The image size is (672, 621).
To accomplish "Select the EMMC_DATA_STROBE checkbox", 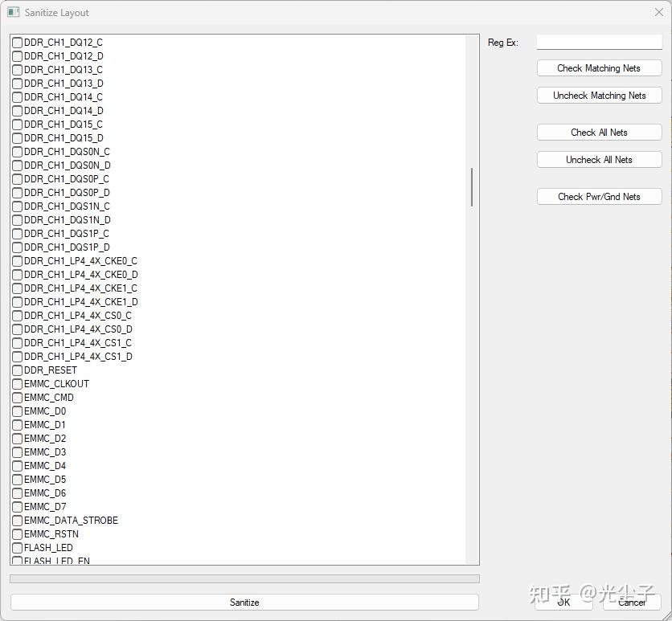I will point(17,521).
